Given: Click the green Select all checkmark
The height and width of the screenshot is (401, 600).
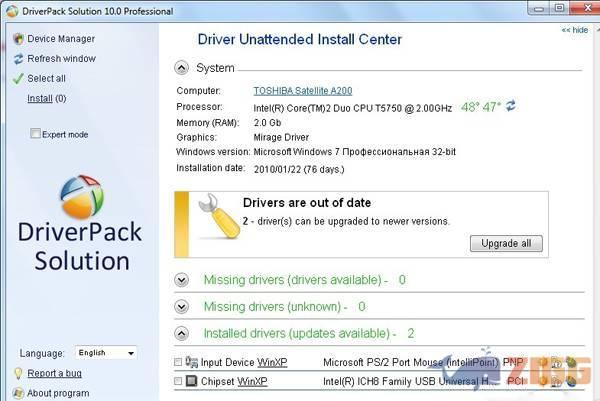Looking at the screenshot, I should [x=18, y=78].
